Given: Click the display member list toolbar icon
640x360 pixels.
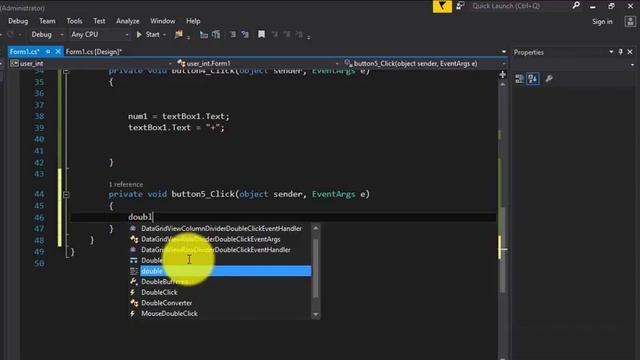Looking at the screenshot, I should (x=203, y=35).
